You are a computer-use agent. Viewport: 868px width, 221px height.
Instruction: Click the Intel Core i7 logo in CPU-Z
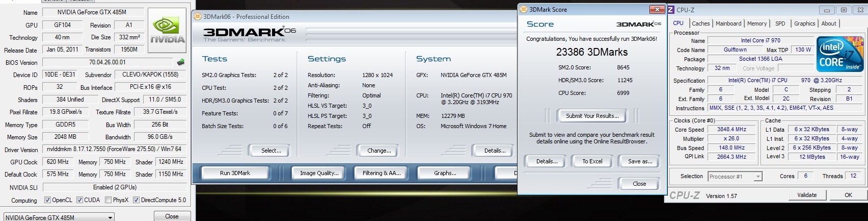click(839, 55)
